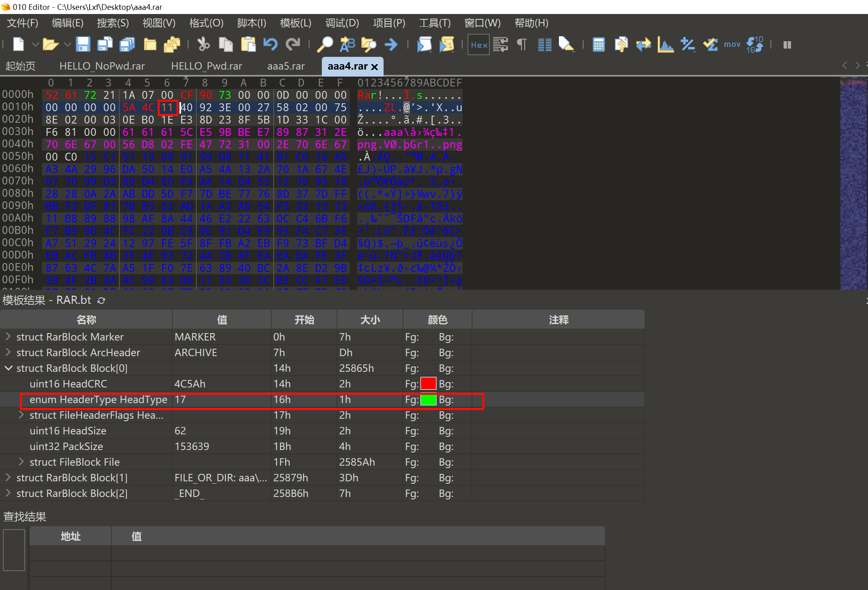868x590 pixels.
Task: Toggle show whitespace paragraph mark
Action: pyautogui.click(x=522, y=44)
